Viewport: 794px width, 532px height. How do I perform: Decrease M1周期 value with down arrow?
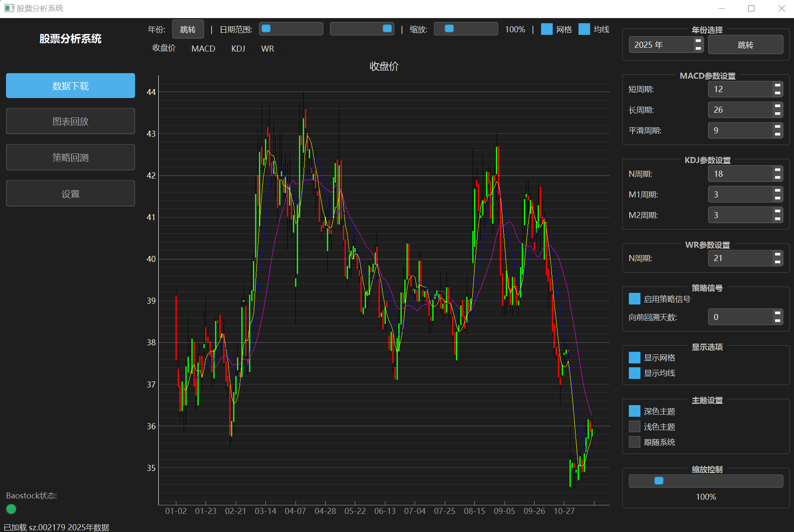pos(778,198)
